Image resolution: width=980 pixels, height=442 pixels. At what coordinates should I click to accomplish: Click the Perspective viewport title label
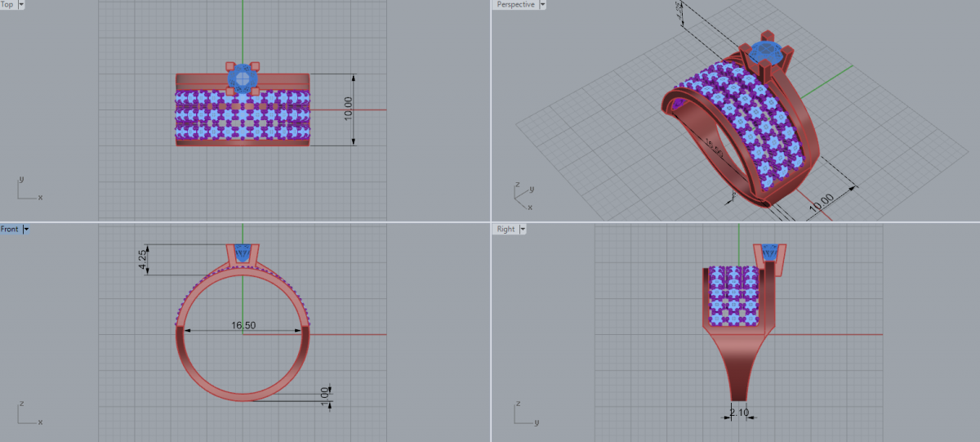tap(515, 4)
